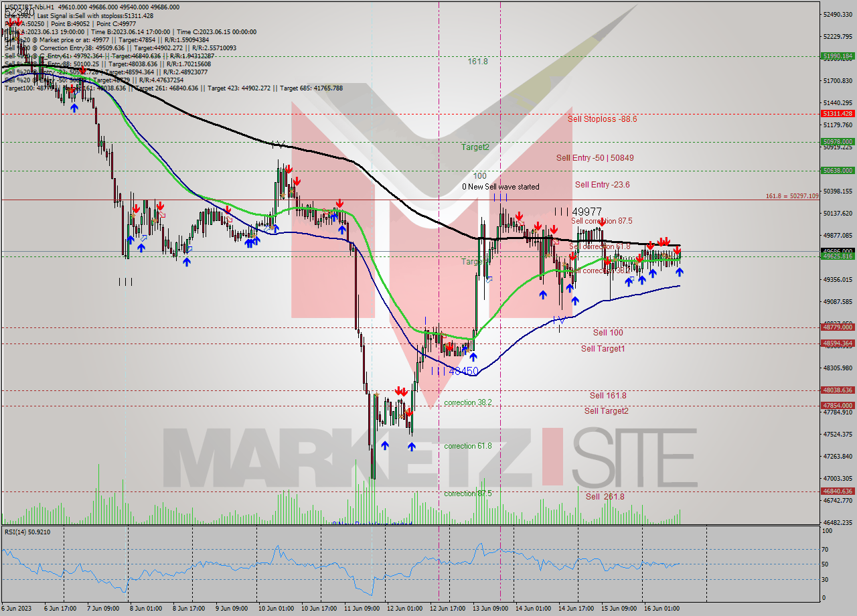Image resolution: width=857 pixels, height=616 pixels.
Task: Click the red 51311.428 price tag
Action: tap(838, 114)
